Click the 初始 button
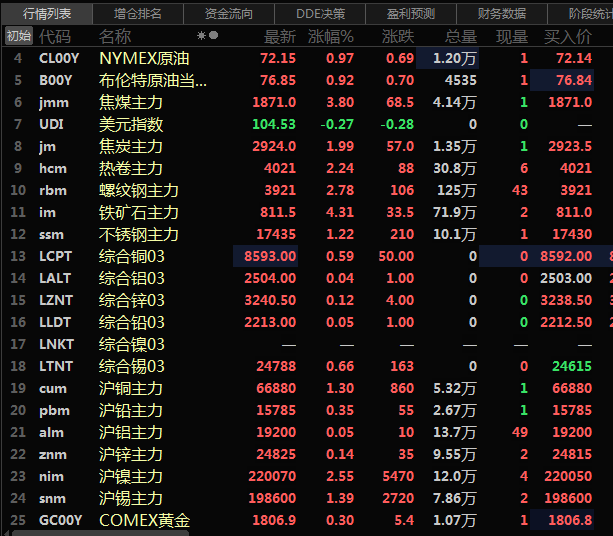 point(18,36)
